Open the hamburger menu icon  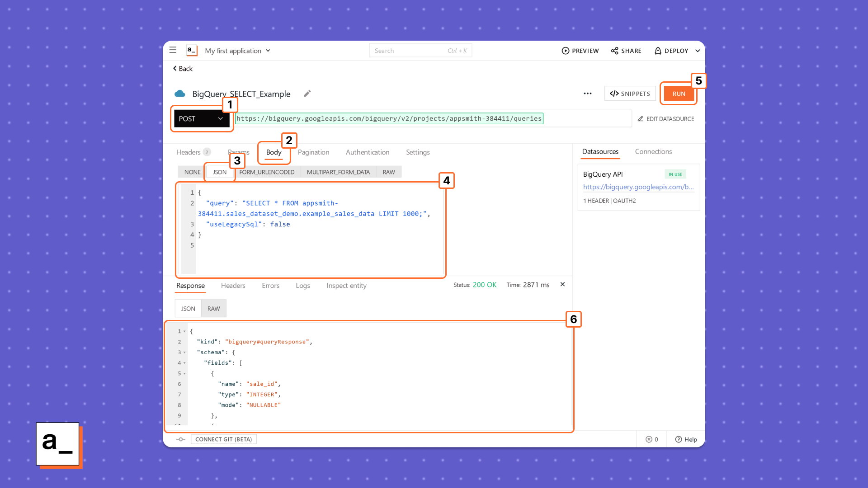(x=173, y=50)
